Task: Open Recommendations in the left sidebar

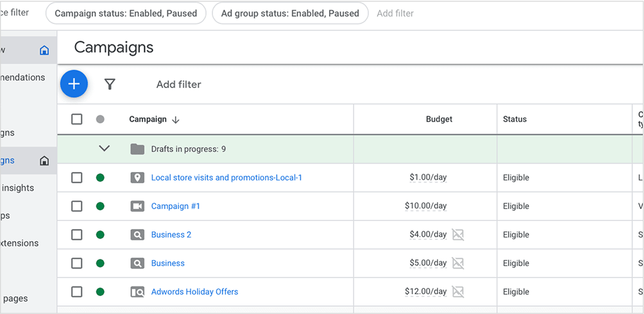Action: (23, 77)
